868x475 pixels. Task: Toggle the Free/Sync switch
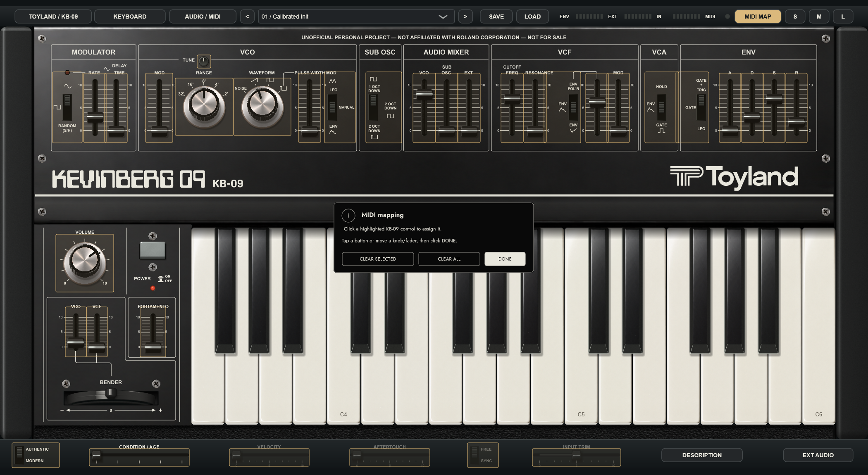pos(474,455)
